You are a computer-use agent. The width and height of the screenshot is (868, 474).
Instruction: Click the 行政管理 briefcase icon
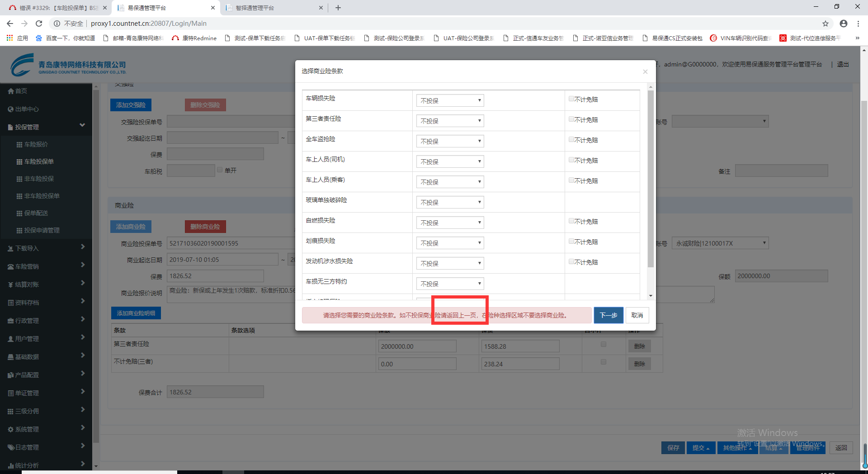[x=11, y=321]
